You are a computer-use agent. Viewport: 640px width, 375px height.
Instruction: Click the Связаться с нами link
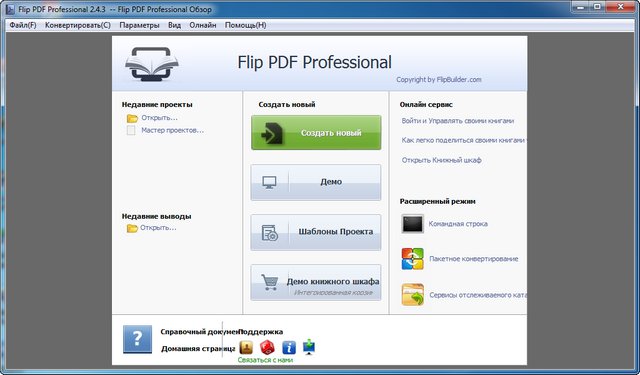pos(265,360)
